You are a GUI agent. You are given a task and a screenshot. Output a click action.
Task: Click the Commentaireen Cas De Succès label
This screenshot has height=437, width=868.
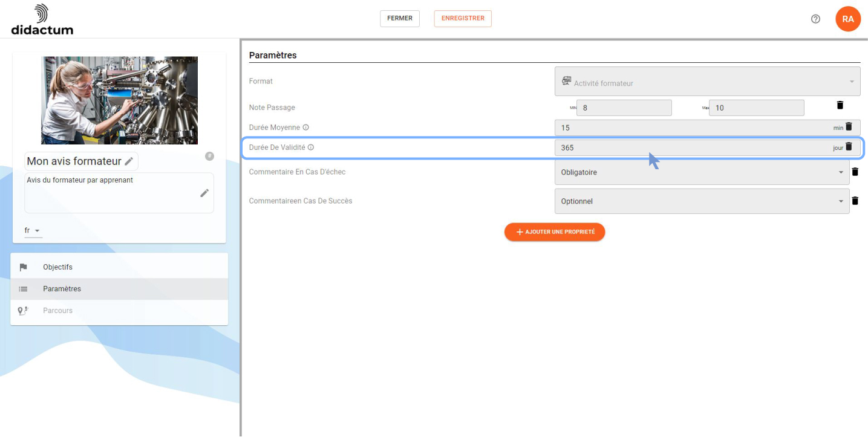[301, 201]
